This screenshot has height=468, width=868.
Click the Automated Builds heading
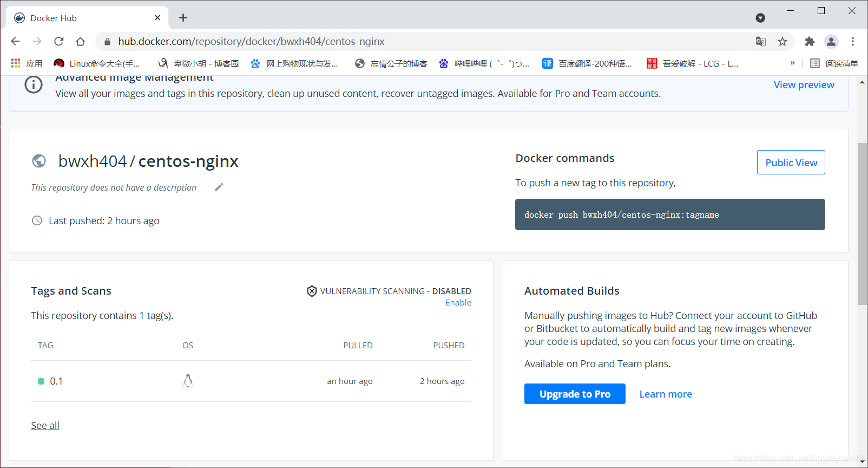[571, 291]
